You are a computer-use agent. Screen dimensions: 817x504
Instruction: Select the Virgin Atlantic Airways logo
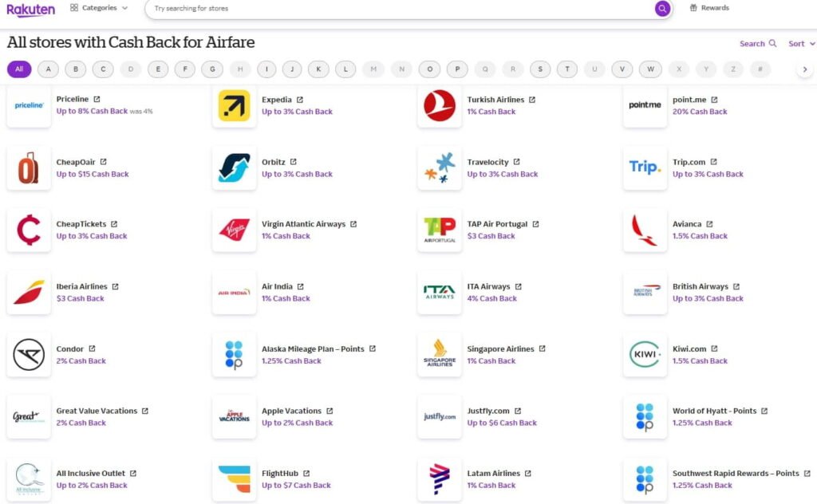pos(234,230)
